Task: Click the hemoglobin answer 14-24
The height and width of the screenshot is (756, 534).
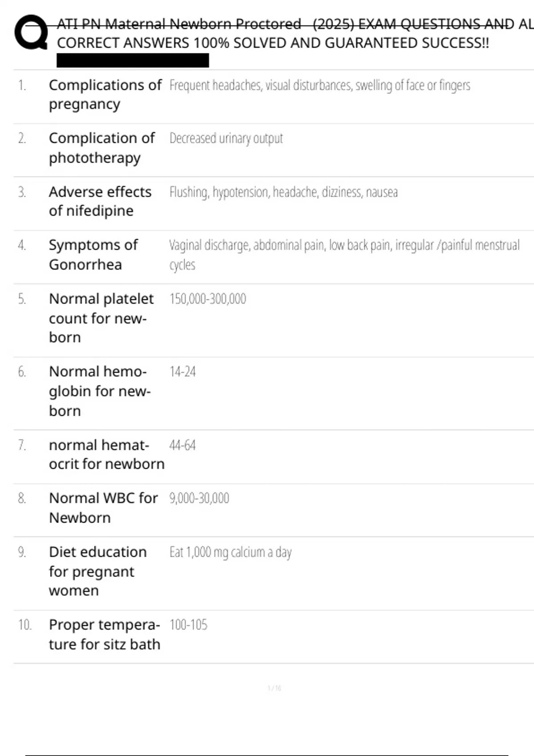Action: (182, 372)
